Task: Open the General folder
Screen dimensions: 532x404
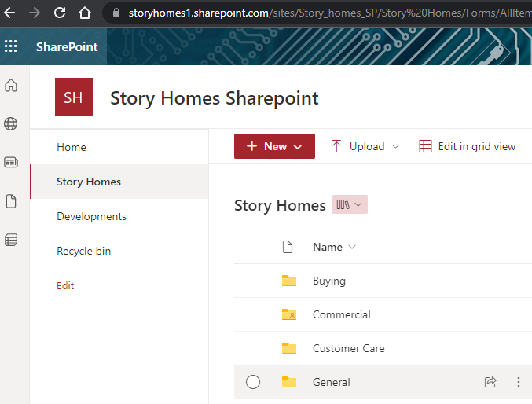Action: [331, 382]
